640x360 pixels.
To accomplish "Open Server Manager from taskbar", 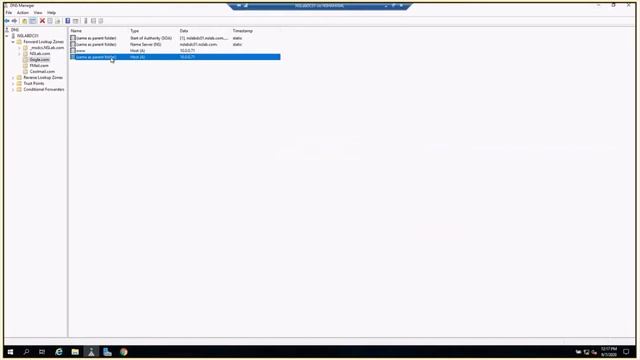I will [x=107, y=352].
